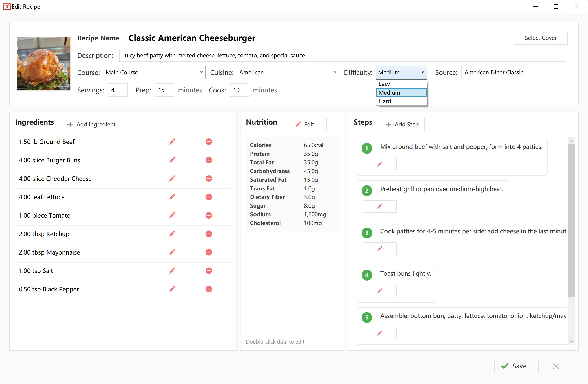Viewport: 588px width, 384px height.
Task: Edit step 4 toast buns pencil button
Action: pos(379,291)
